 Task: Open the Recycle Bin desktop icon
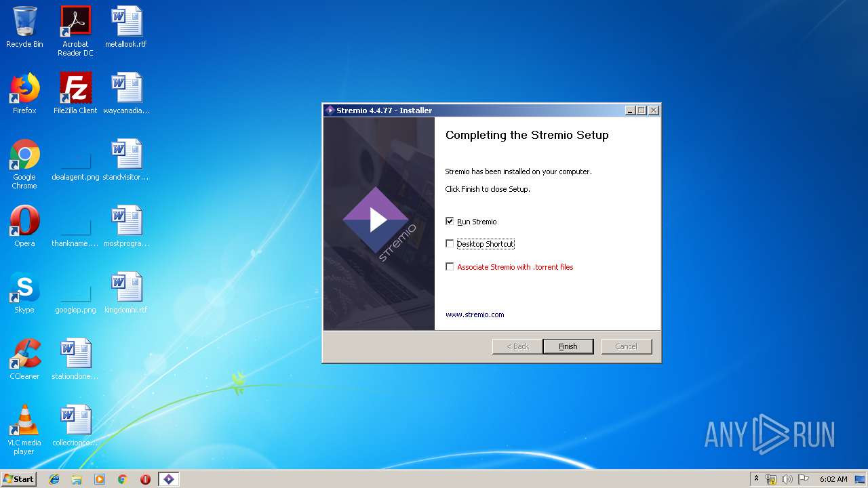(x=24, y=27)
